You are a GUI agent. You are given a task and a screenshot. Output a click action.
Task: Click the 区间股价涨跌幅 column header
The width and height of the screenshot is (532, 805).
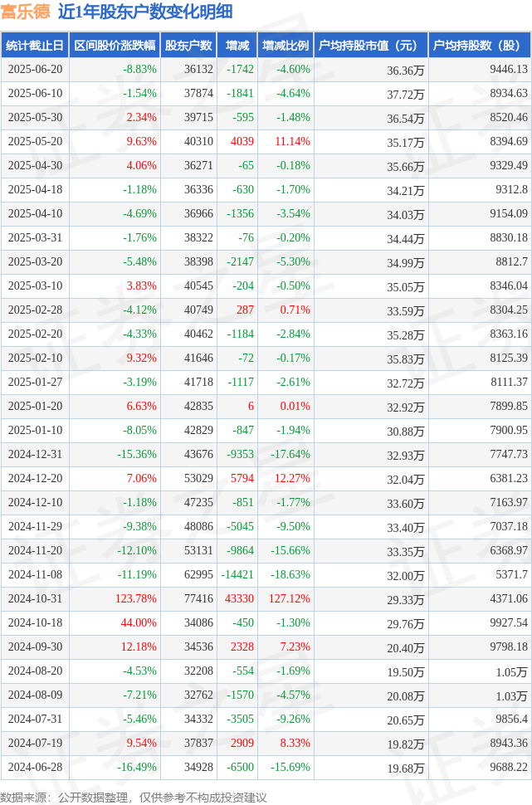point(115,45)
